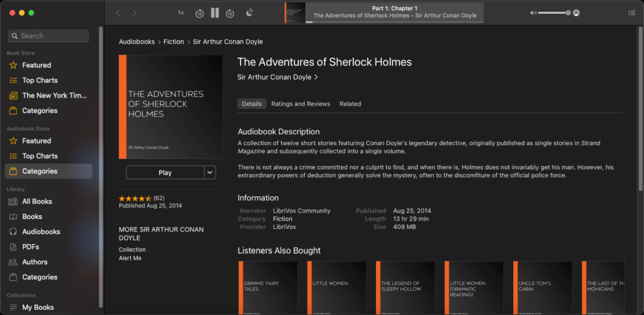644x315 pixels.
Task: Click the Search field in sidebar
Action: tap(48, 36)
